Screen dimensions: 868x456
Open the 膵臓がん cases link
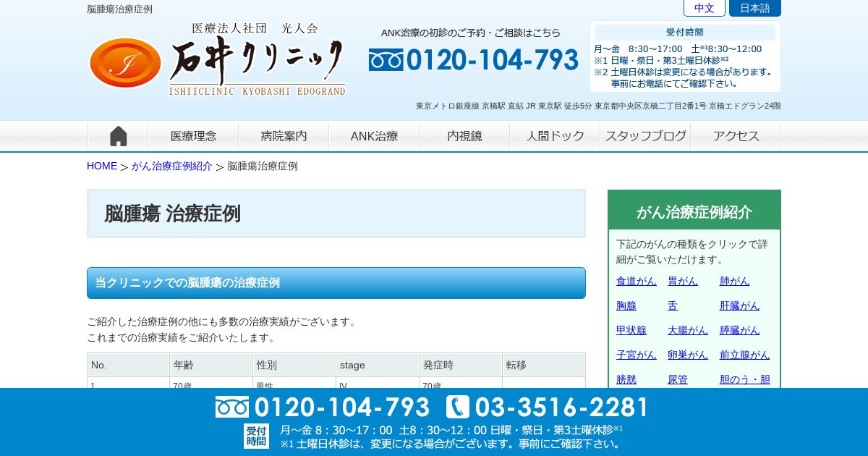(740, 330)
